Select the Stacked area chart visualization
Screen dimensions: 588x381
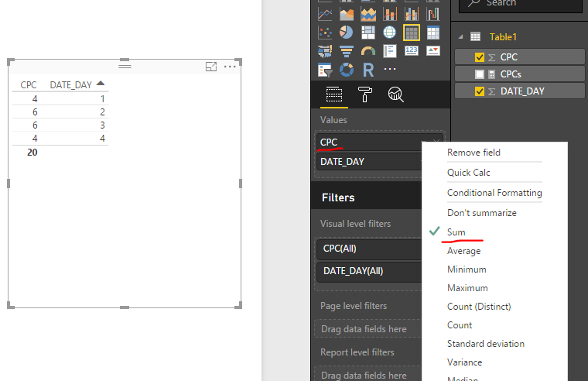(368, 14)
